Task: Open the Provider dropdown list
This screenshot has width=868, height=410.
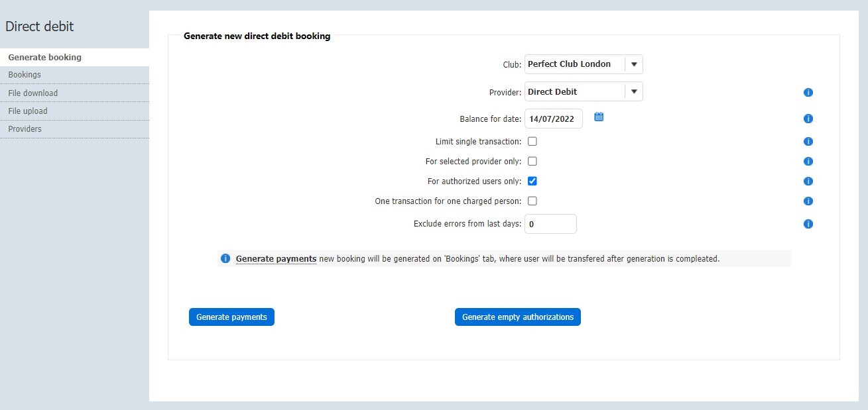Action: click(634, 91)
